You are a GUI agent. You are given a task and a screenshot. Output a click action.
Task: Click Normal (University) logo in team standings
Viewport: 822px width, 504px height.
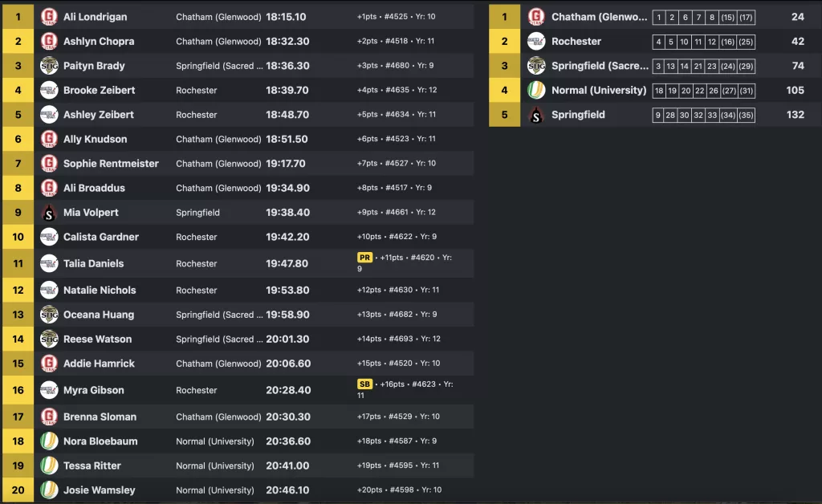click(535, 90)
